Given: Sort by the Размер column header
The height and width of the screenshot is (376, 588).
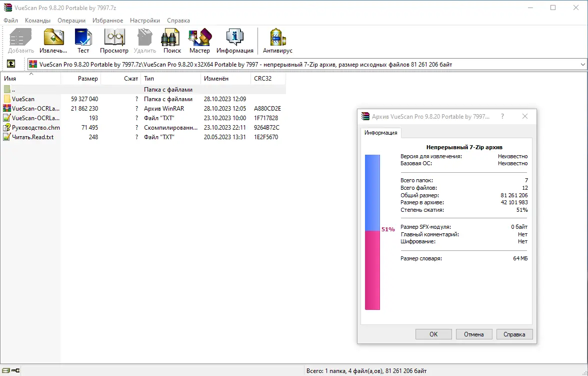Looking at the screenshot, I should pyautogui.click(x=80, y=79).
